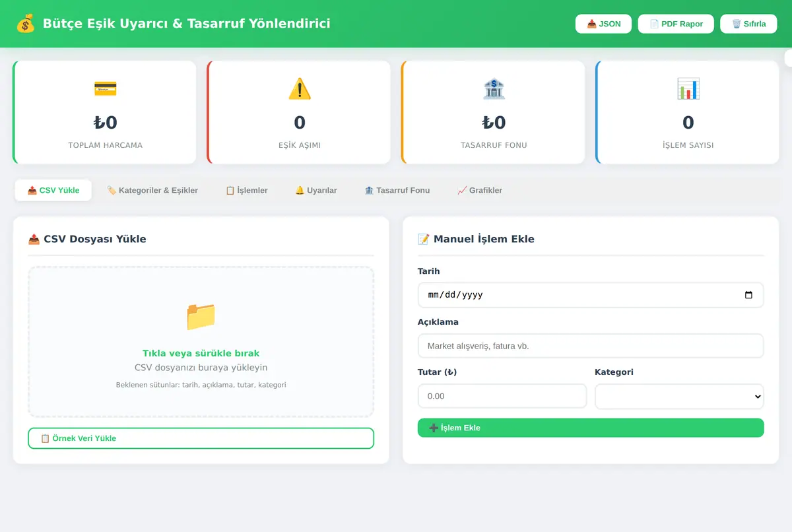Click the 'İŞLEM SAYISI' label

688,145
